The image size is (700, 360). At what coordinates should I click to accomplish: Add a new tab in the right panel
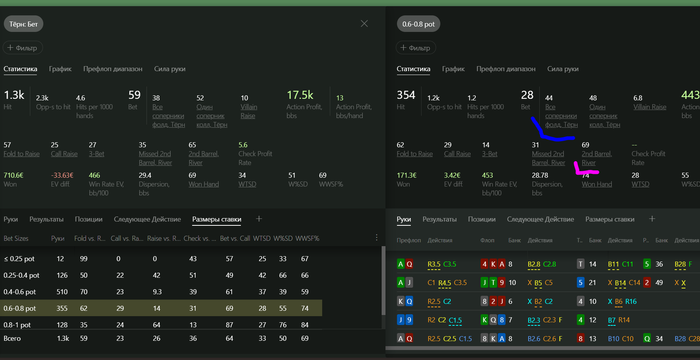[652, 219]
